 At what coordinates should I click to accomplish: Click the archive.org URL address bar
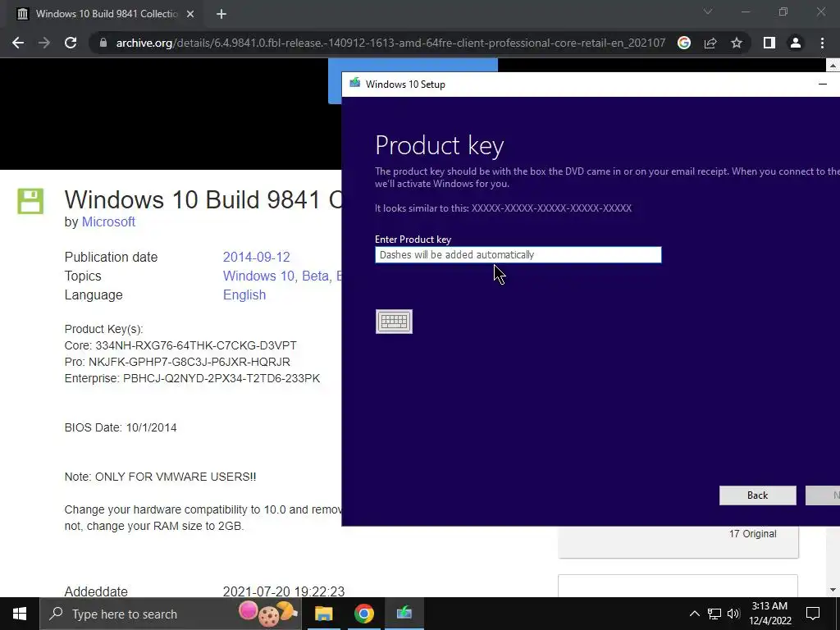pyautogui.click(x=390, y=43)
